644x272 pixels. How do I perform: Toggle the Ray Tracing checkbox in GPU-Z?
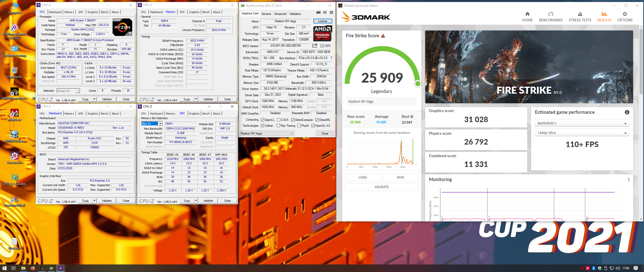click(278, 125)
